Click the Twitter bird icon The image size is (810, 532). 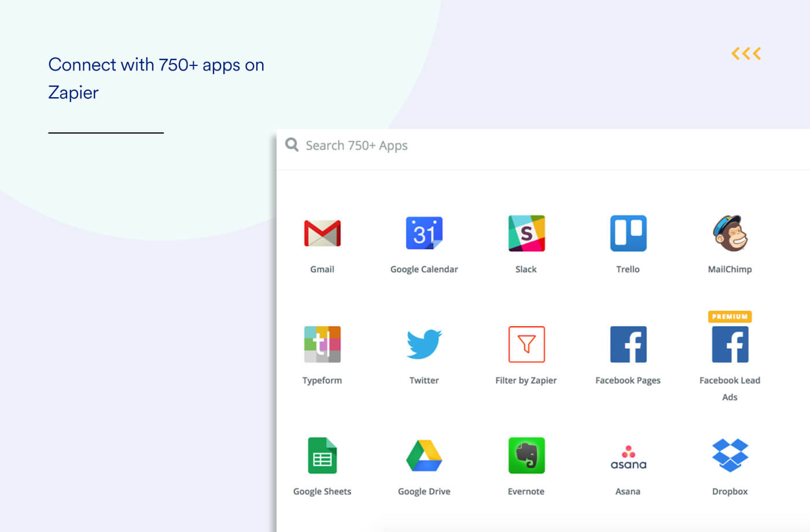click(x=424, y=344)
